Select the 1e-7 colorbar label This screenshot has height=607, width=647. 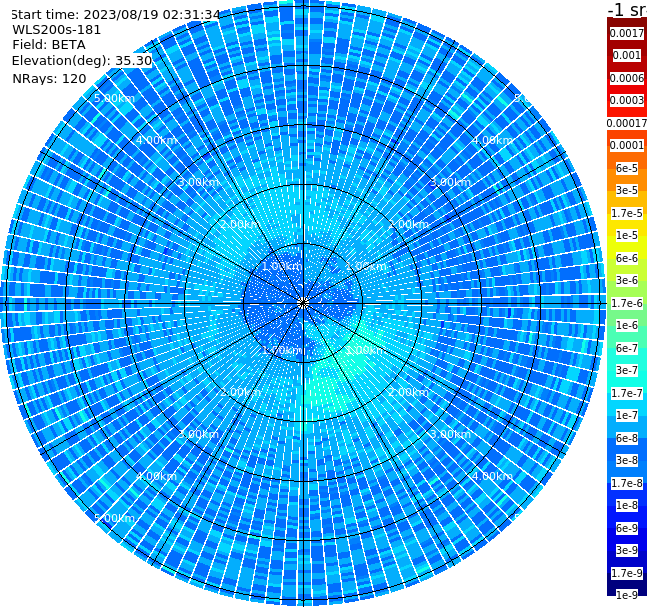627,415
